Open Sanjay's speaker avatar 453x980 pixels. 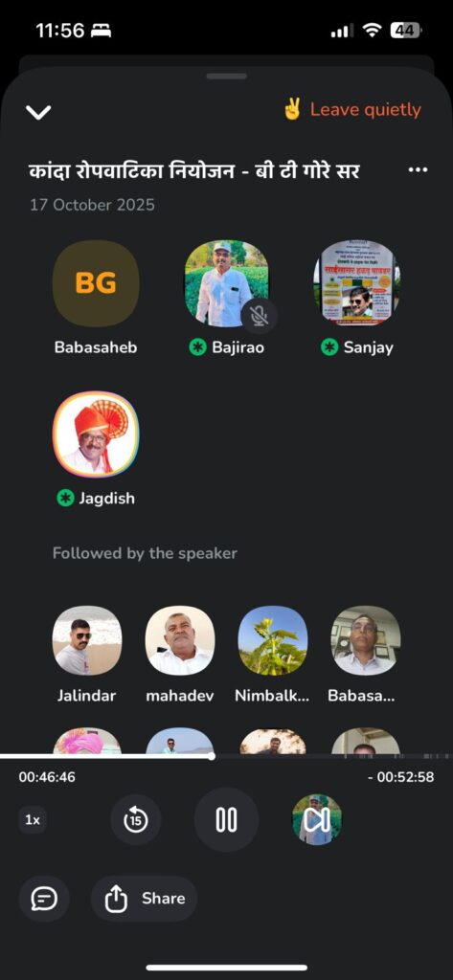[x=356, y=283]
